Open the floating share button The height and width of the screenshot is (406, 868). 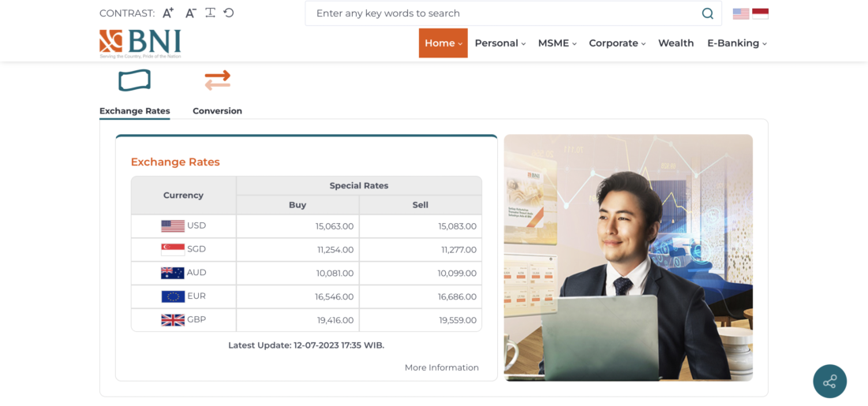(829, 382)
